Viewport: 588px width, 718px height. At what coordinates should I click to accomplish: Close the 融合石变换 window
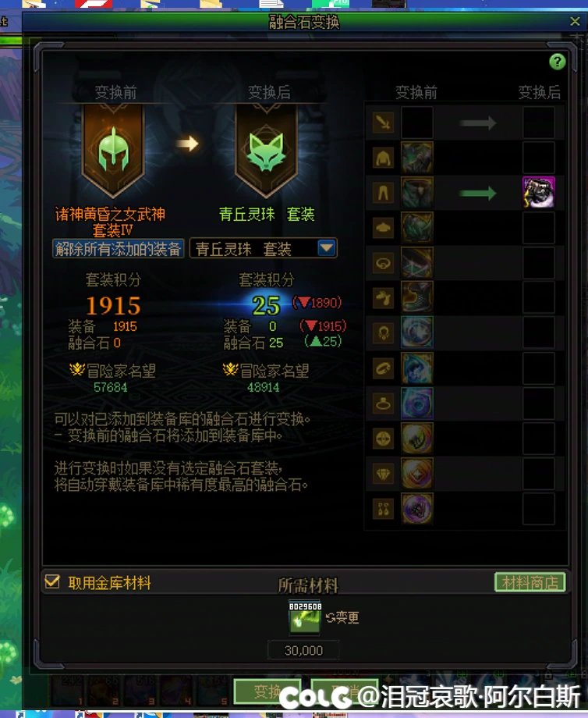coord(576,21)
